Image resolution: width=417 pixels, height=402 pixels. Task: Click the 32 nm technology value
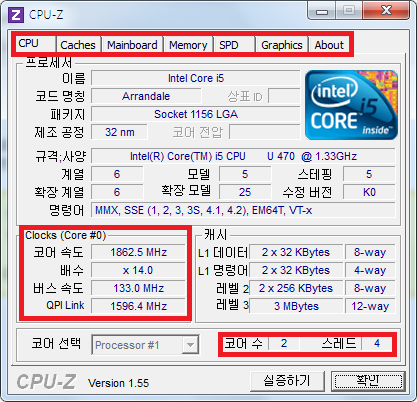click(120, 132)
